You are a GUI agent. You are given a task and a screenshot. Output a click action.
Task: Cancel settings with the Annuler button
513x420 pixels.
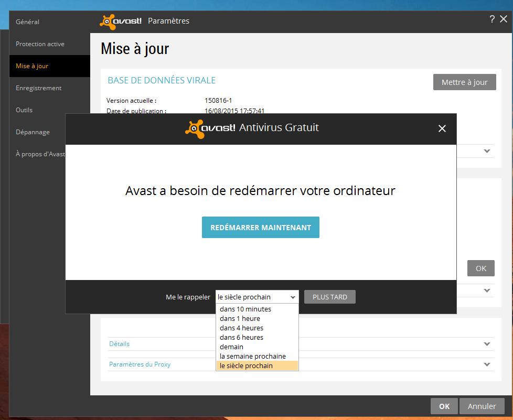482,406
